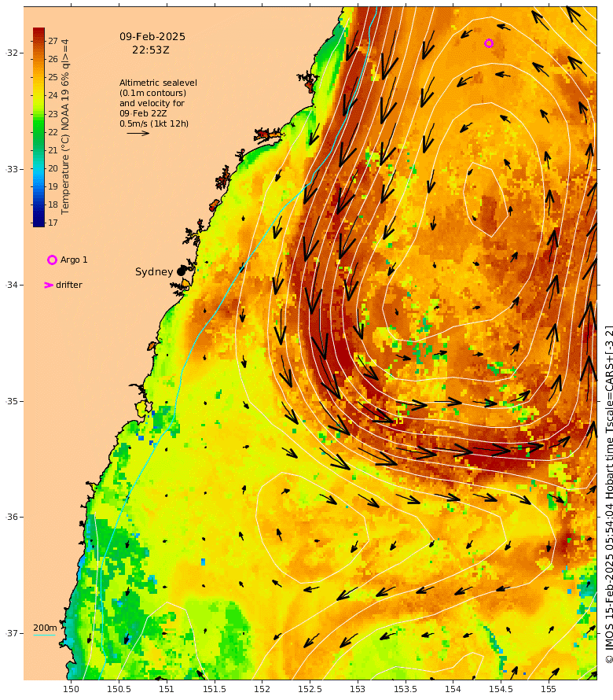The width and height of the screenshot is (613, 700).
Task: Click the longitude axis label 155
Action: click(x=549, y=689)
